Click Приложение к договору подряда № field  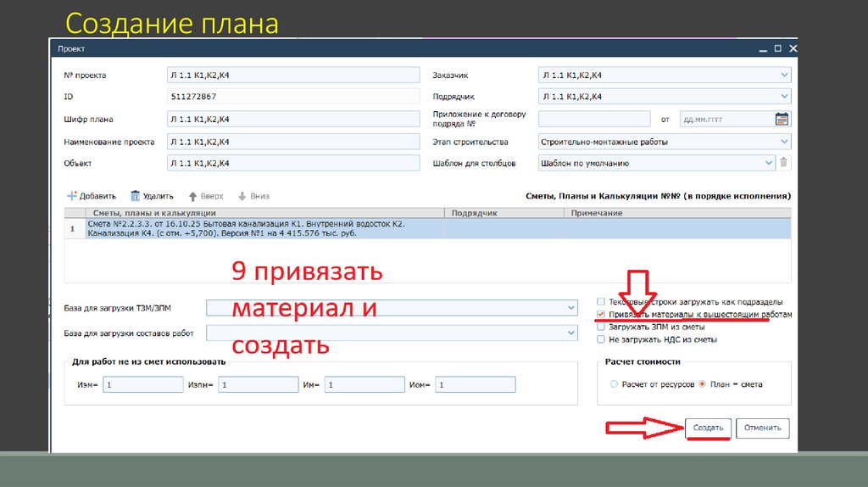594,119
